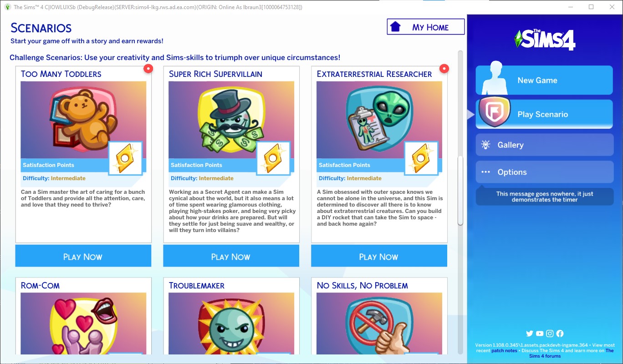Select the Troublemaker scenario thumbnail

231,323
